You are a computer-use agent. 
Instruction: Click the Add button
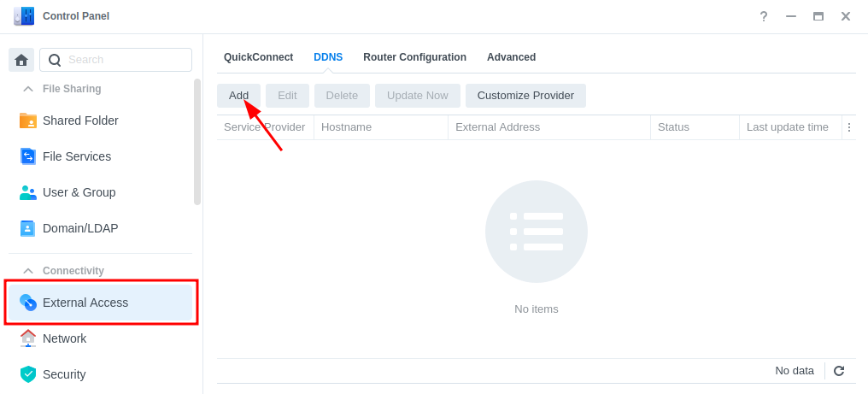238,96
